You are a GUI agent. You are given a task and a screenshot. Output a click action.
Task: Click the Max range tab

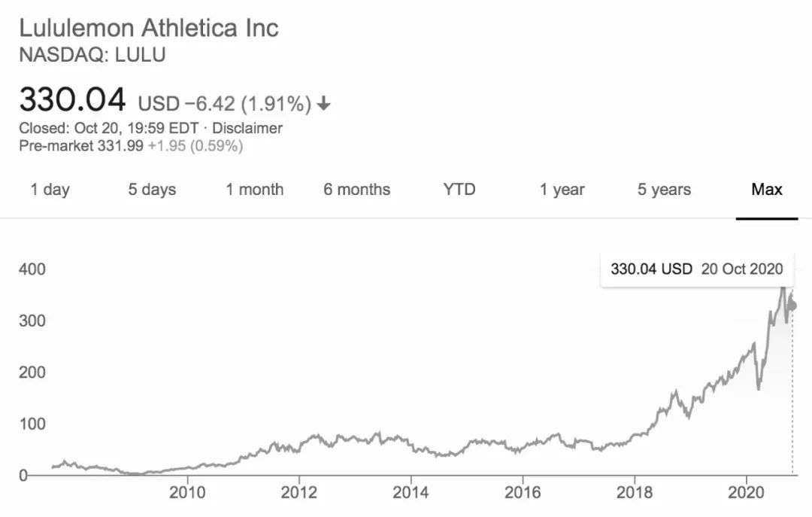pos(766,190)
